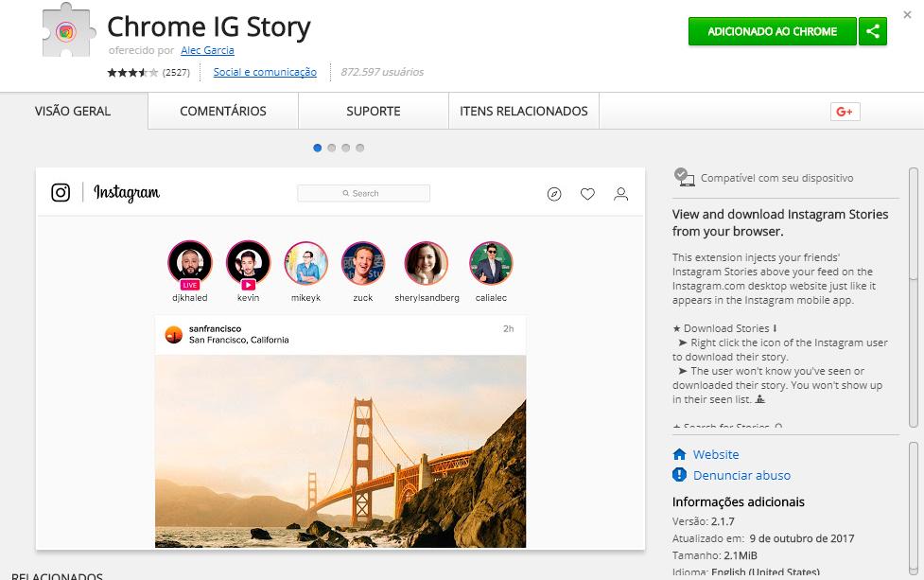Click the Instagram search field
The height and width of the screenshot is (580, 924).
[363, 193]
